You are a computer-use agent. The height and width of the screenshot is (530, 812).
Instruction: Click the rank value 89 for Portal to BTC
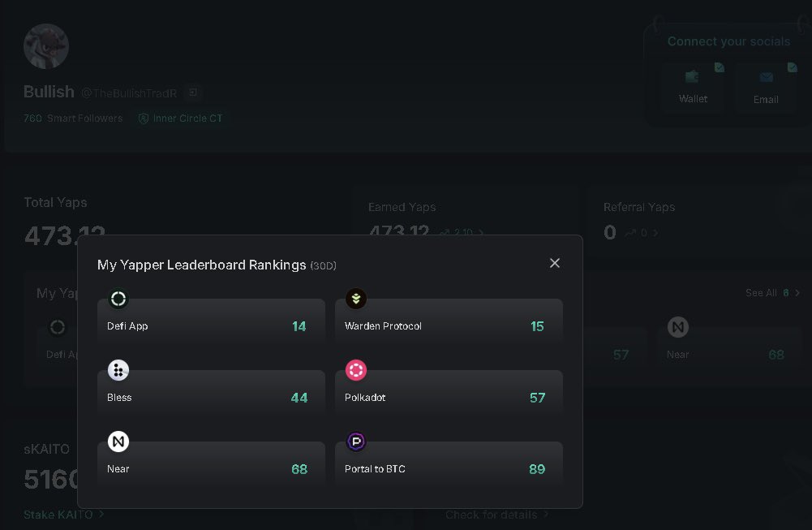(537, 469)
